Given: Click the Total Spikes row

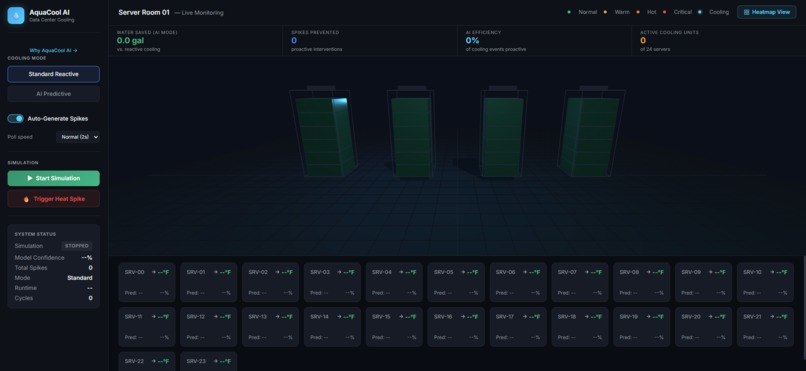Looking at the screenshot, I should coord(53,268).
